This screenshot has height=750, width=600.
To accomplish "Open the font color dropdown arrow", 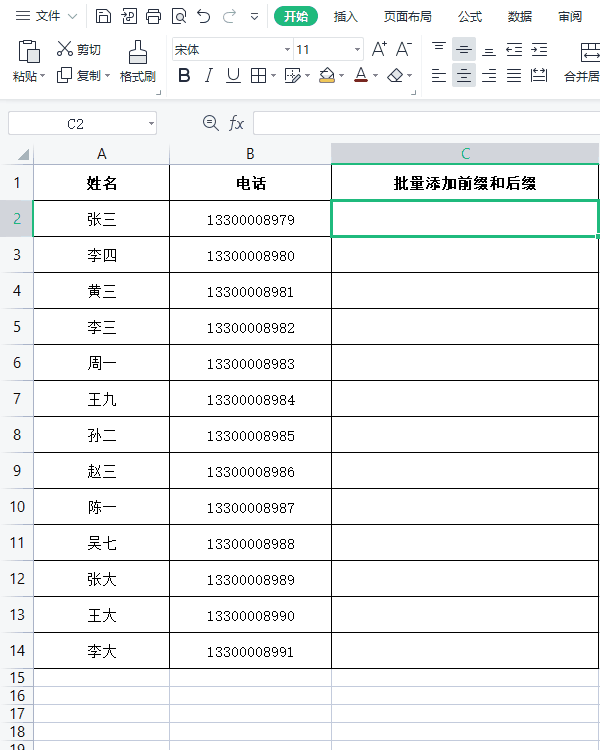I will [x=376, y=76].
